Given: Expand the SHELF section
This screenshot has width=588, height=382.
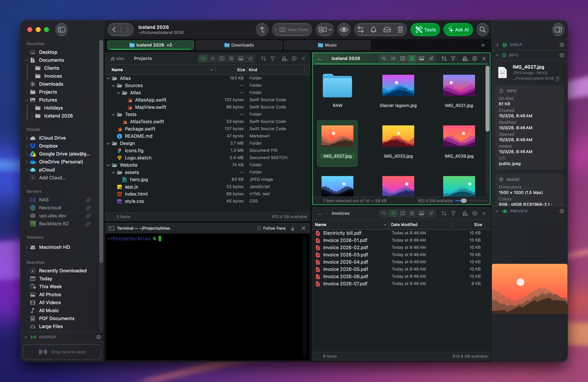Looking at the screenshot, I should 497,45.
